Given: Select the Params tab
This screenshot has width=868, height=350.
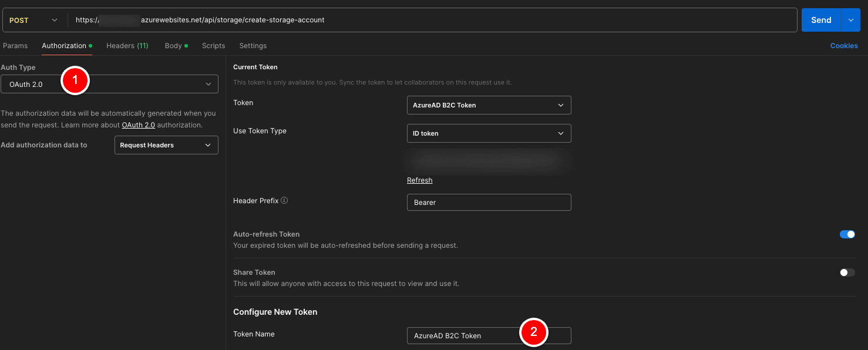Looking at the screenshot, I should (15, 45).
